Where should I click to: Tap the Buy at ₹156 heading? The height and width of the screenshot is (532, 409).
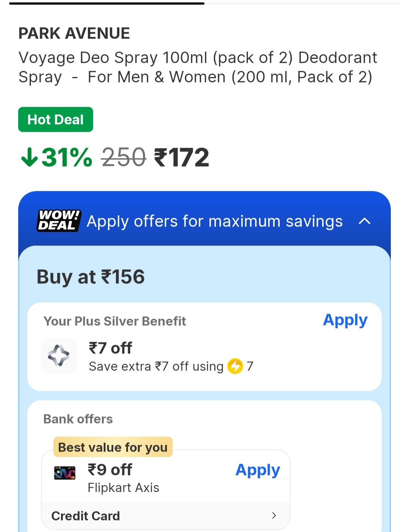(91, 277)
